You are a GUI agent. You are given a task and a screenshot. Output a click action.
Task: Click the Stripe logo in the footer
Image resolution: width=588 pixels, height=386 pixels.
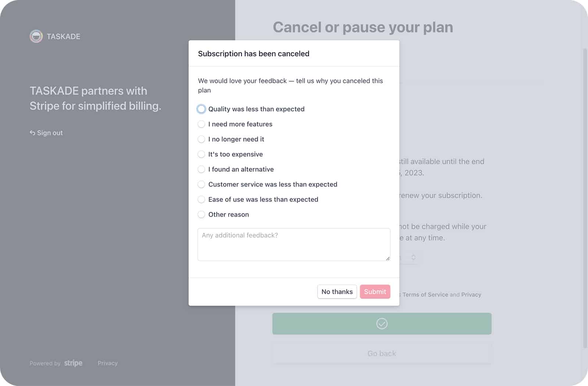[73, 363]
